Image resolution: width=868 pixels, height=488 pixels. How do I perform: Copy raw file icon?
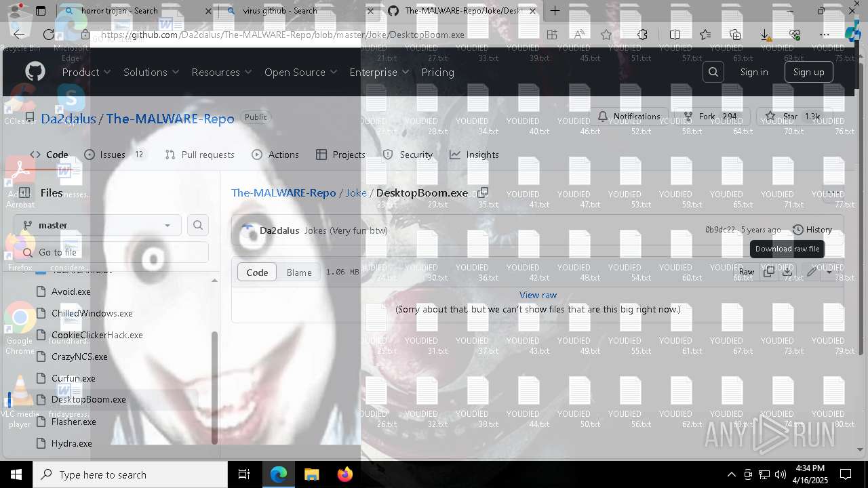click(768, 272)
